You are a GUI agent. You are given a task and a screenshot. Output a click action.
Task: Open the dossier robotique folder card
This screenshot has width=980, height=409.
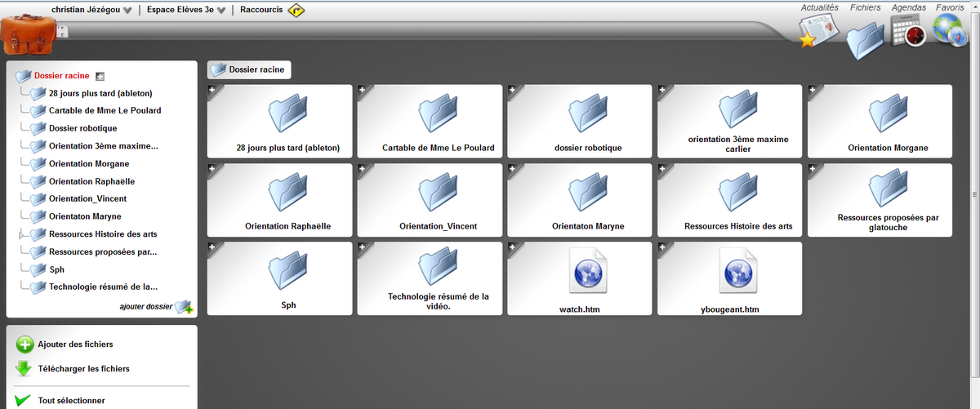pos(580,121)
